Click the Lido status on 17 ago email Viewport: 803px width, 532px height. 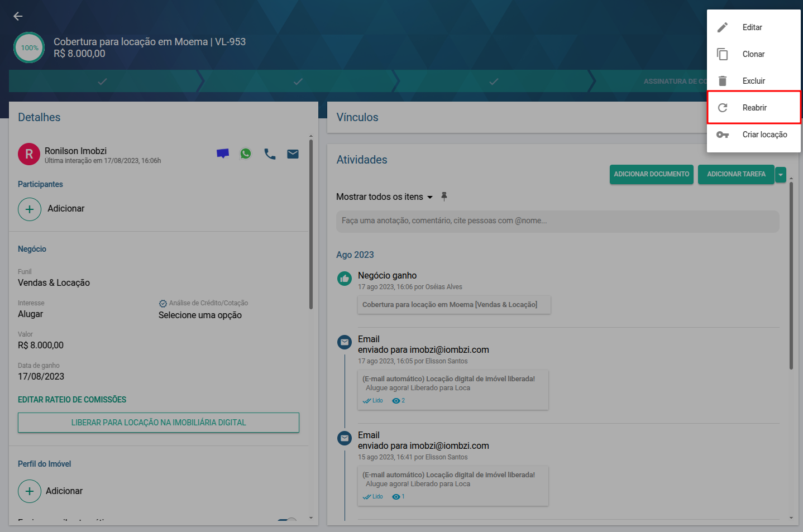373,401
